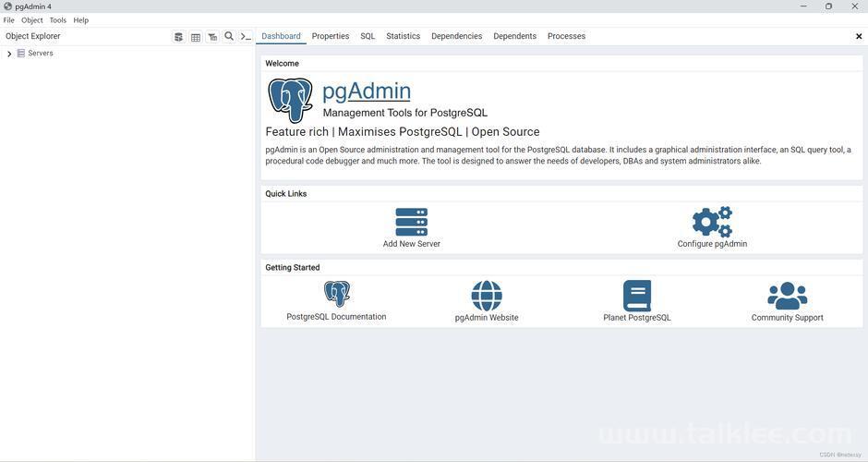Click the Search Objects magnifier icon
This screenshot has height=462, width=868.
tap(229, 36)
